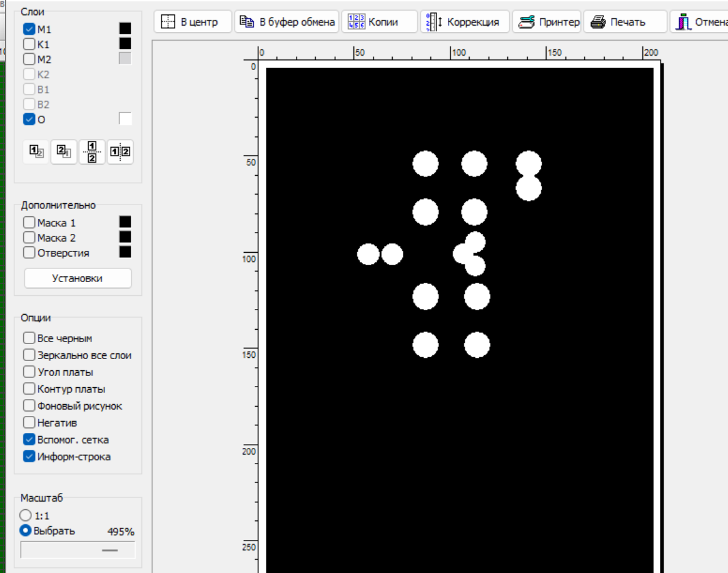Image resolution: width=728 pixels, height=573 pixels.
Task: Click the color swatch for layer O
Action: pyautogui.click(x=125, y=119)
